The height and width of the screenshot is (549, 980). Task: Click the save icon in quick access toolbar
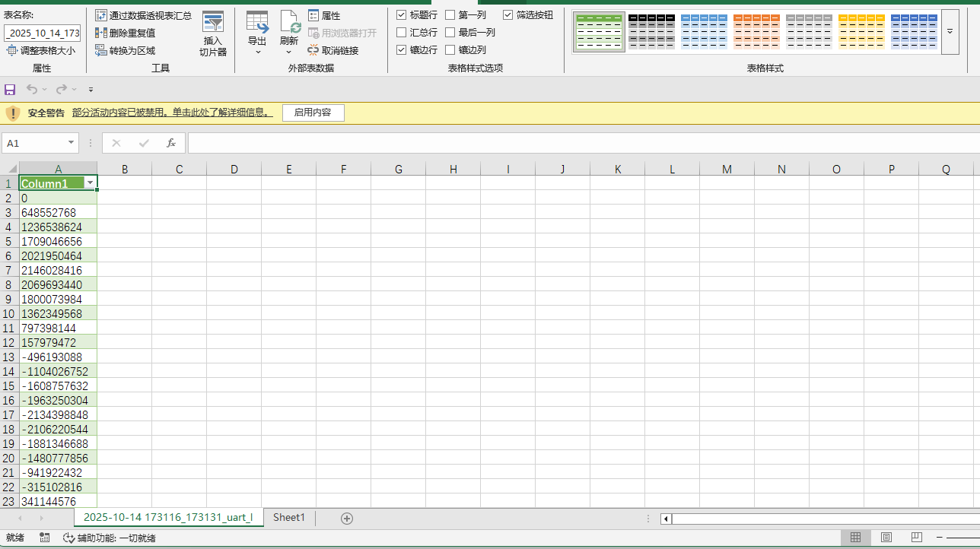pyautogui.click(x=10, y=89)
